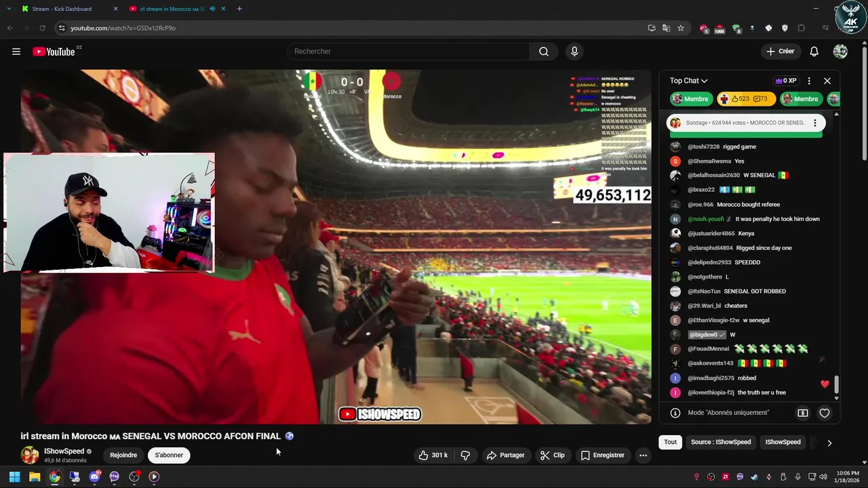Open the YouTube hamburger guide menu
868x488 pixels.
16,52
